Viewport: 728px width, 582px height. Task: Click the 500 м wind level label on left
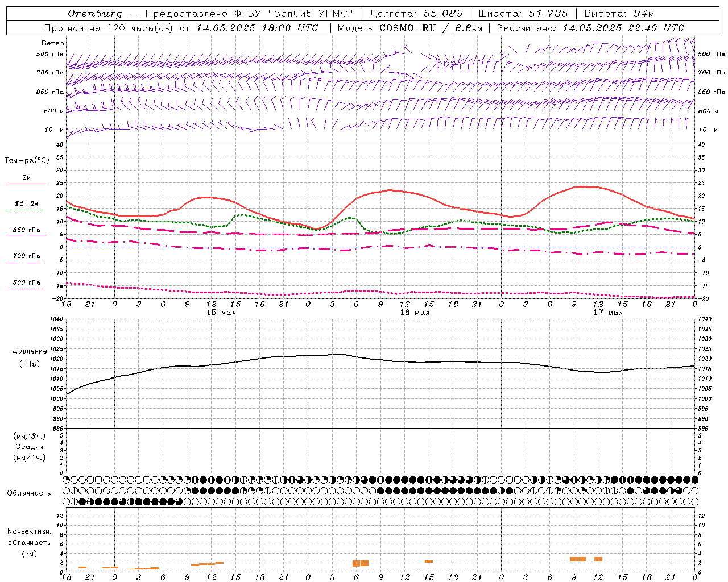pyautogui.click(x=54, y=111)
